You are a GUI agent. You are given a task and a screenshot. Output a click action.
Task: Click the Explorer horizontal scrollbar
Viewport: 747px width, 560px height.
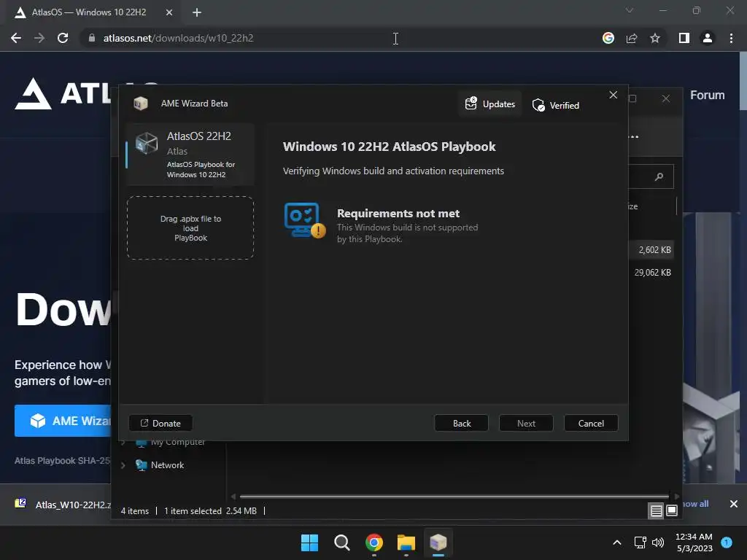(x=454, y=496)
